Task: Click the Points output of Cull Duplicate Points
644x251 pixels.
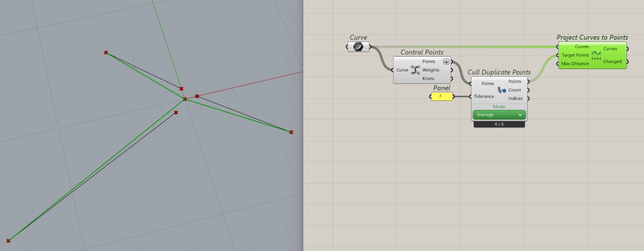Action: click(515, 81)
